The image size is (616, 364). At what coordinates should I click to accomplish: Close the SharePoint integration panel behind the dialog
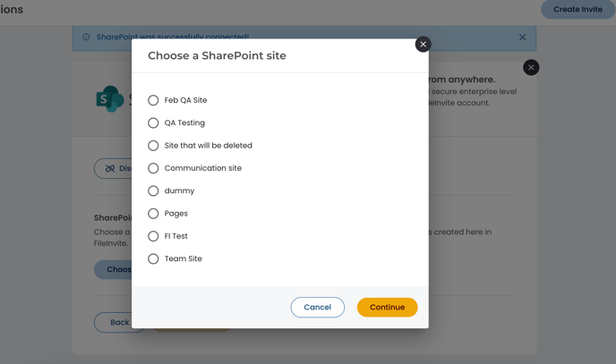click(531, 67)
